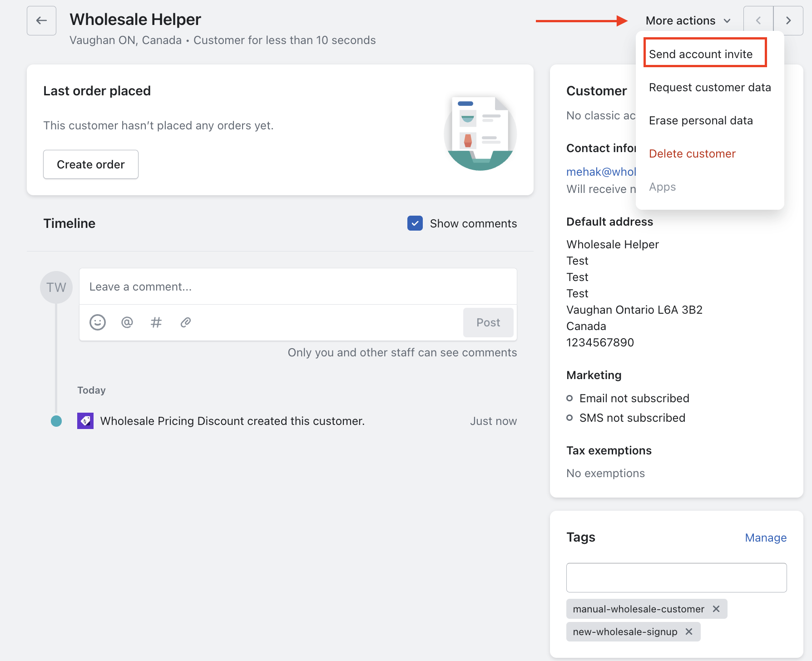Click 'Wholesale Pricing Discount created this customer.' text
Screen dimensions: 812x661
coord(232,421)
